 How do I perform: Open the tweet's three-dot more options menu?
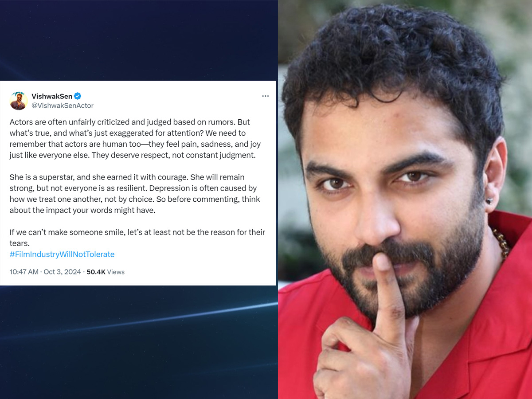pos(265,96)
